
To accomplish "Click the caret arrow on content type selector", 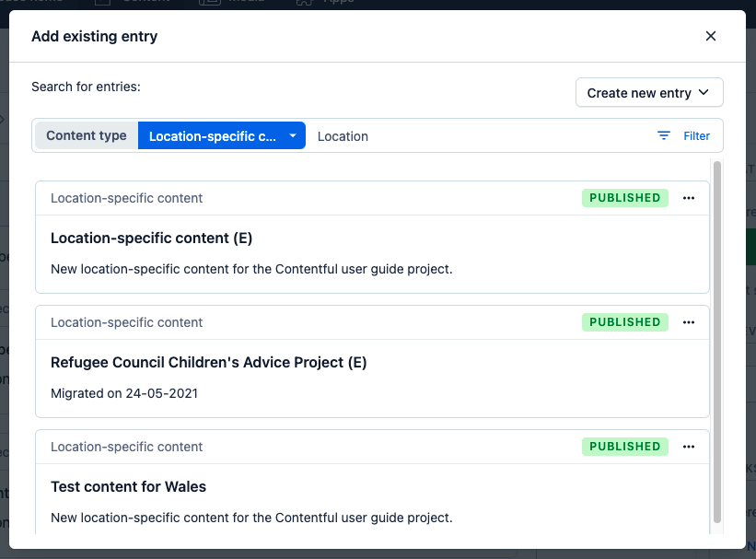I will coord(292,136).
